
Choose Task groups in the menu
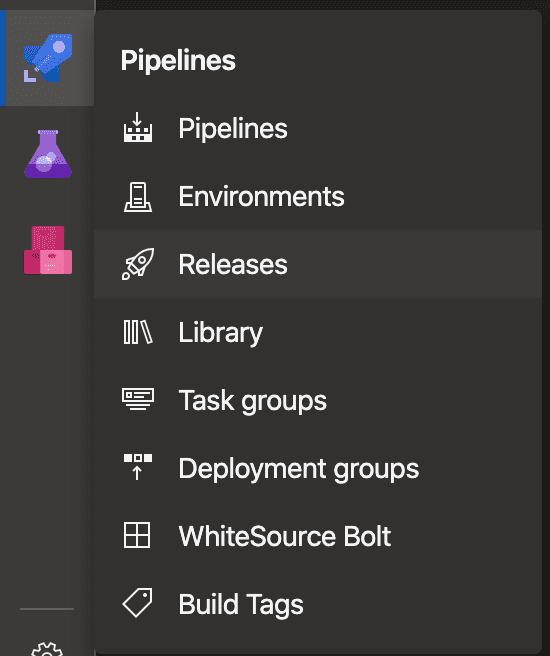click(318, 400)
